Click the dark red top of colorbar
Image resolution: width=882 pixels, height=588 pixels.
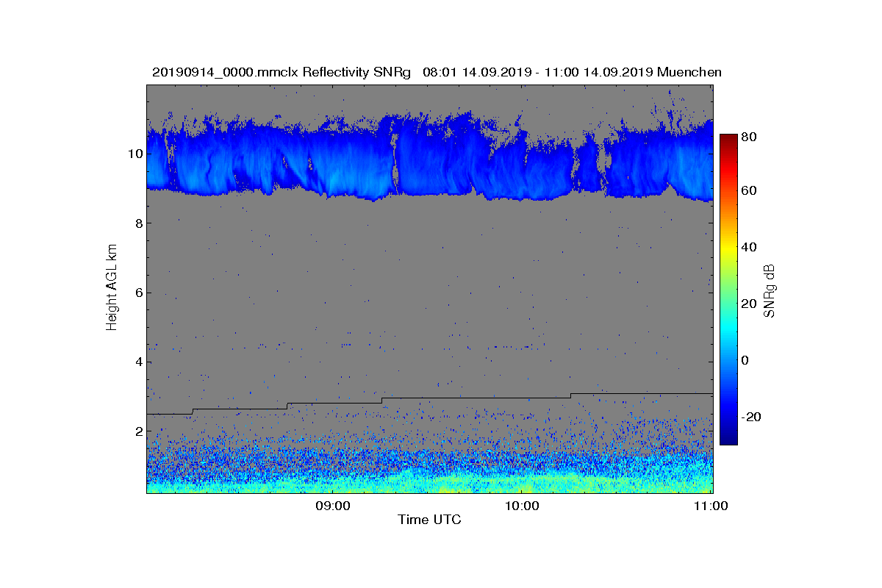click(728, 138)
